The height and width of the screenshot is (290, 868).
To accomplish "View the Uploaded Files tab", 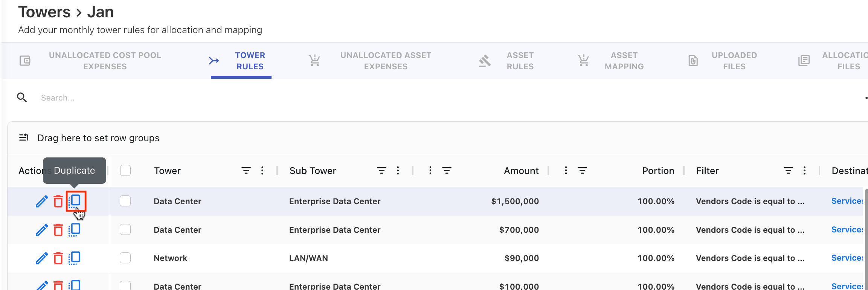I will [734, 61].
